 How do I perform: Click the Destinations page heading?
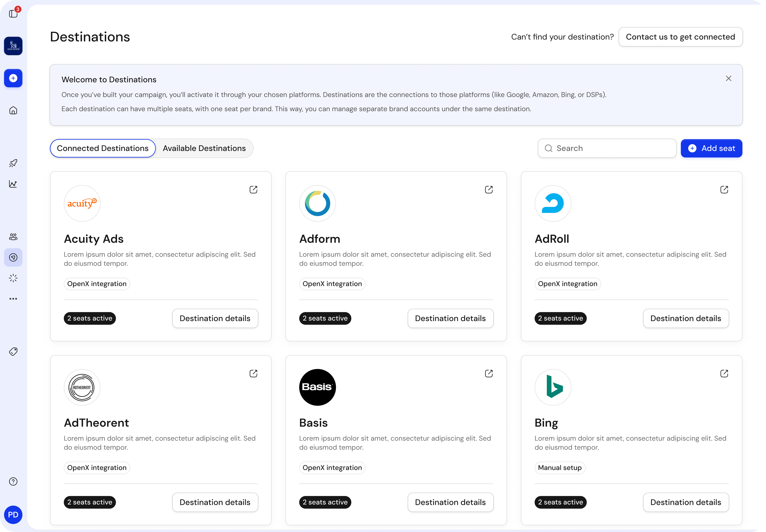(90, 37)
